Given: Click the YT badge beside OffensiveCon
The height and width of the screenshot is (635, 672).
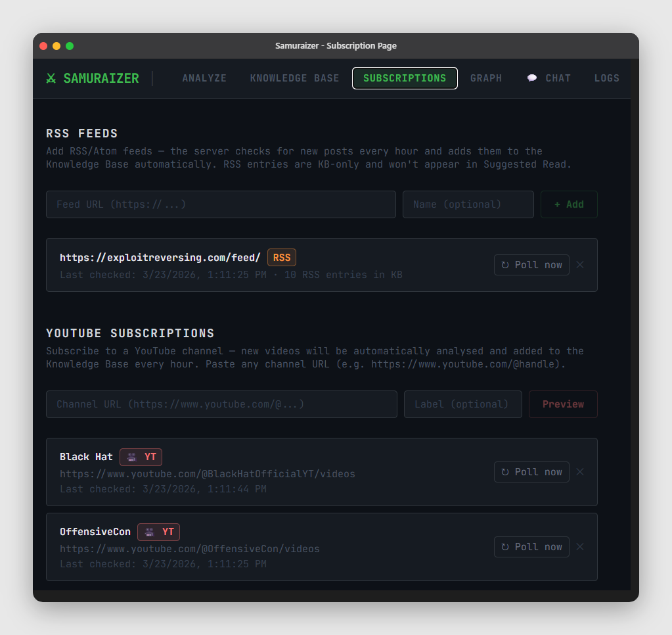Looking at the screenshot, I should click(158, 532).
